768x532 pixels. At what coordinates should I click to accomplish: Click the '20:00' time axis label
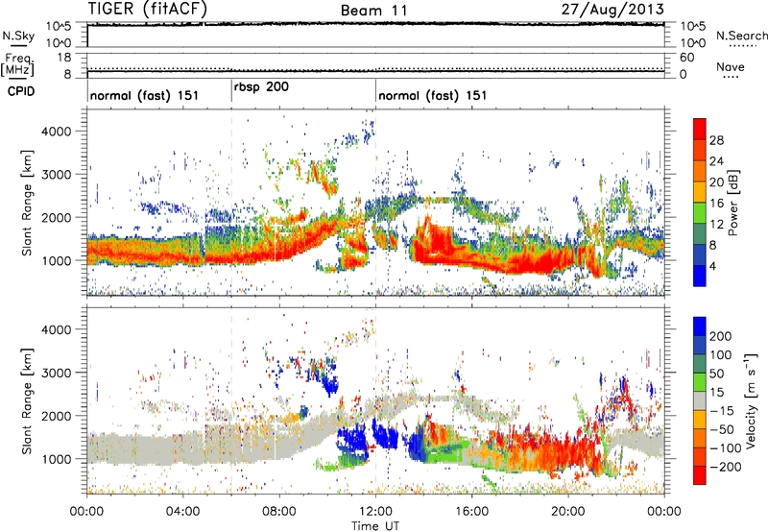point(567,512)
